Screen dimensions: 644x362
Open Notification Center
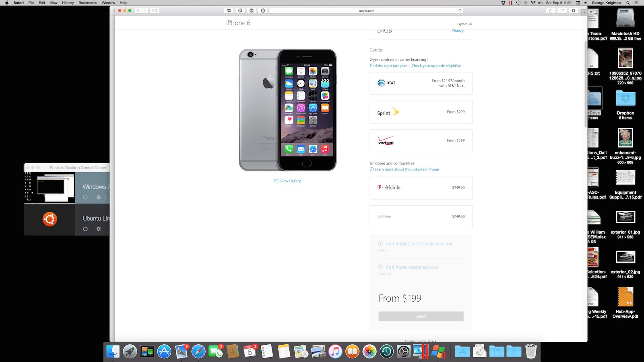(x=636, y=3)
